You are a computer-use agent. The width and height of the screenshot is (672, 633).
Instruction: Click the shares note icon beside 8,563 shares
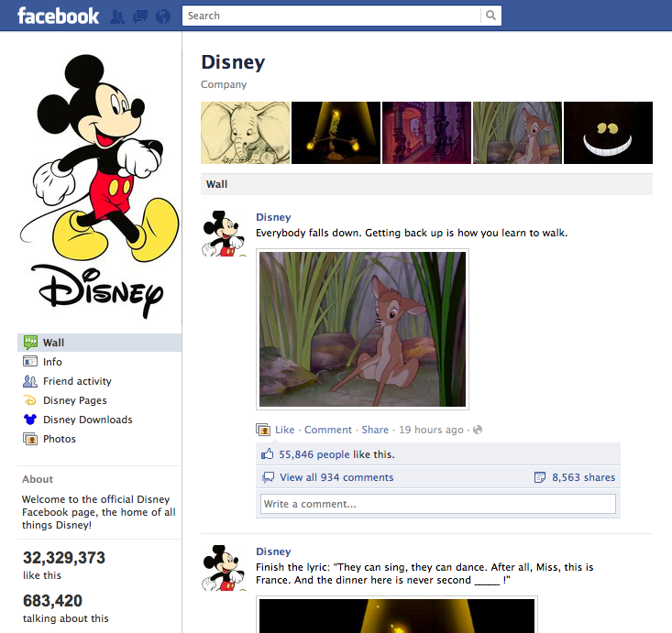point(540,477)
